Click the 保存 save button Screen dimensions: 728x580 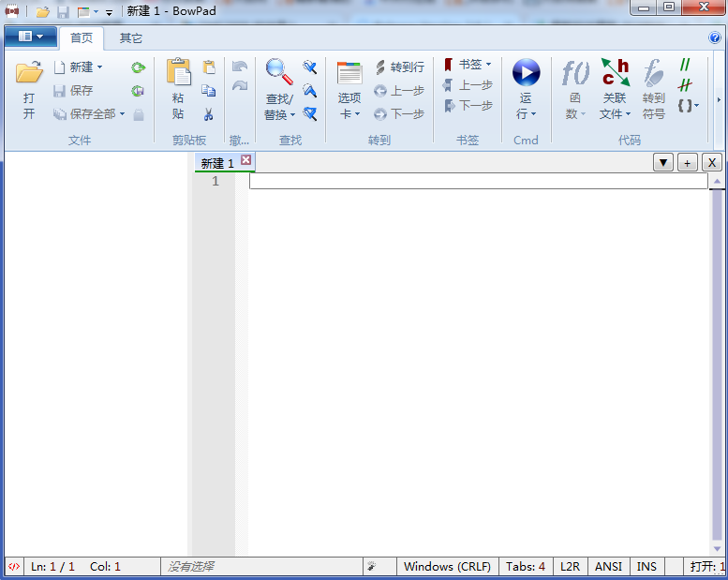coord(73,91)
